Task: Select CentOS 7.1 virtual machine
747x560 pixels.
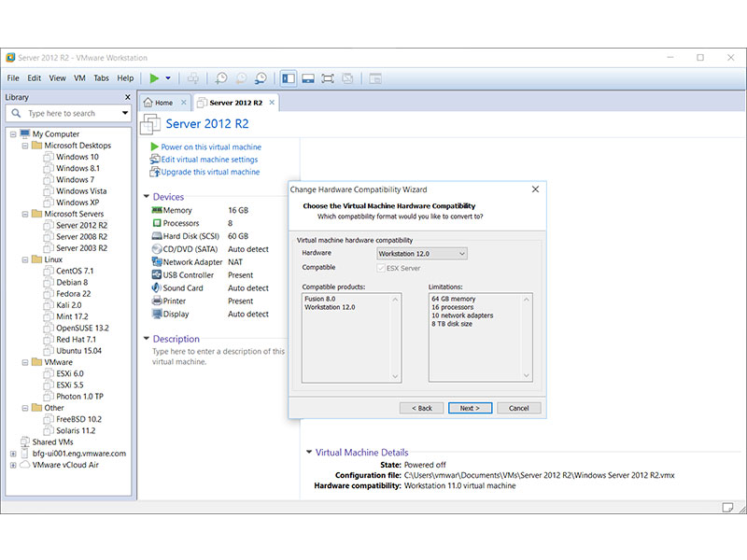Action: click(75, 271)
